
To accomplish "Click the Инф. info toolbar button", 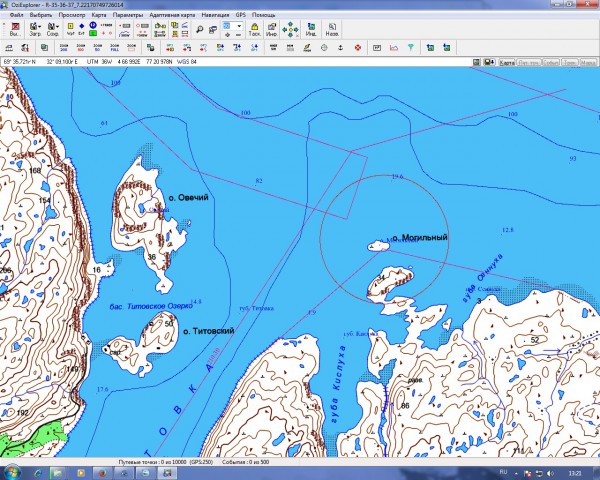I will pyautogui.click(x=272, y=29).
